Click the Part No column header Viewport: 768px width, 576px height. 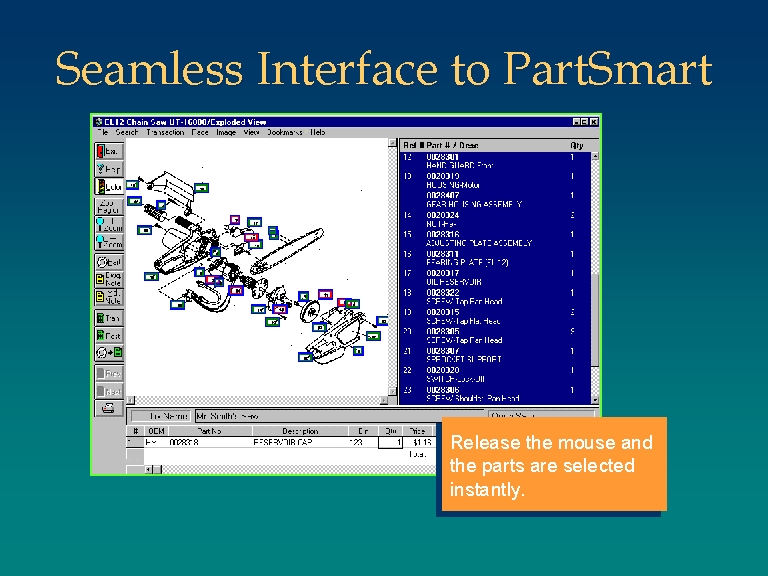[x=210, y=431]
